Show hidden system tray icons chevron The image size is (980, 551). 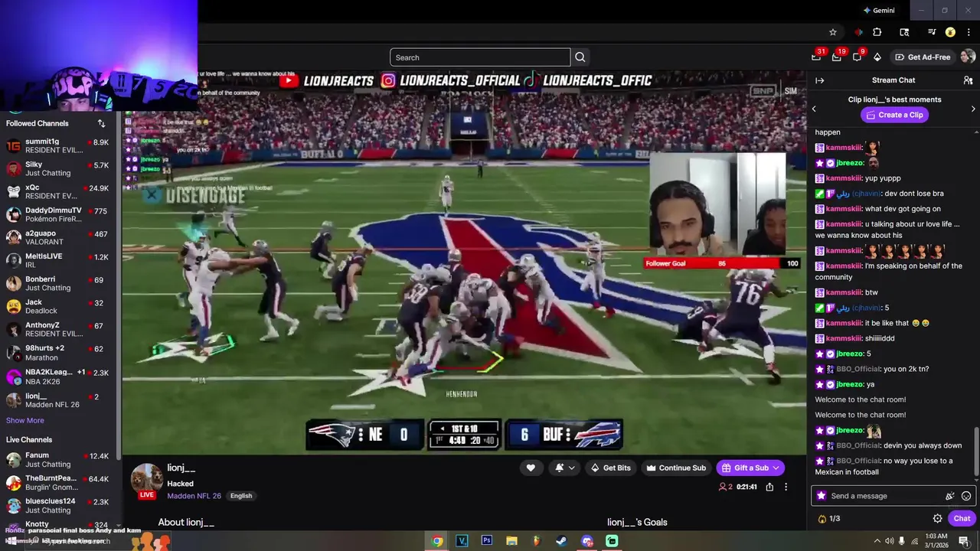(x=877, y=541)
